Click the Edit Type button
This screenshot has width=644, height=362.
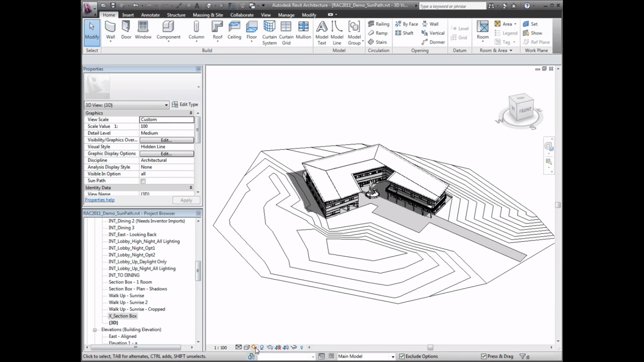(185, 105)
